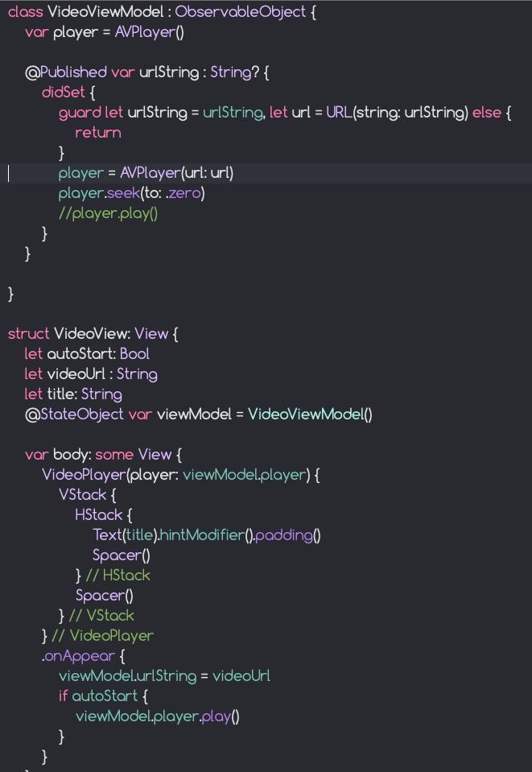Click the '@Published' property wrapper
This screenshot has height=772, width=532.
65,72
